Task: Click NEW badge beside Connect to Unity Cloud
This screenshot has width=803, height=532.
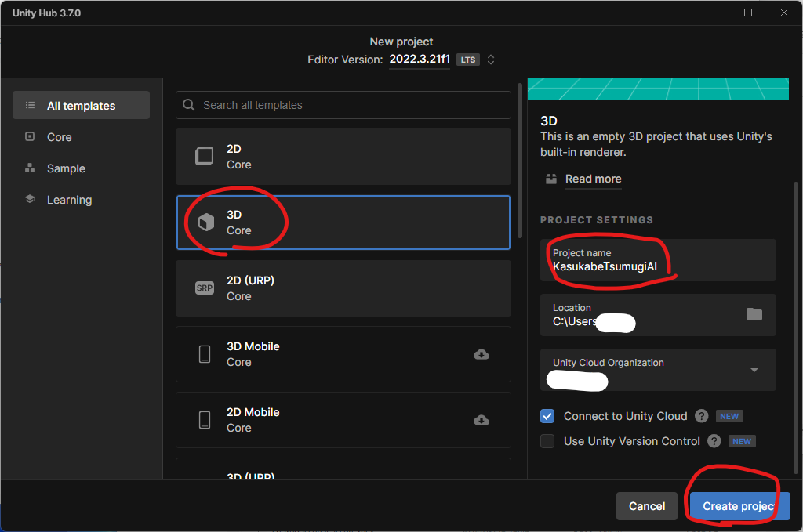Action: [x=729, y=416]
